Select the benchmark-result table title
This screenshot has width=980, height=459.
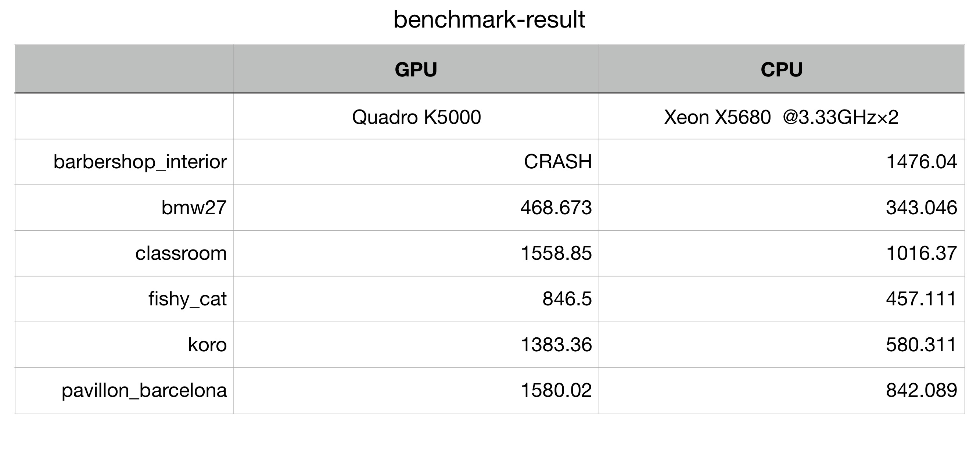489,20
